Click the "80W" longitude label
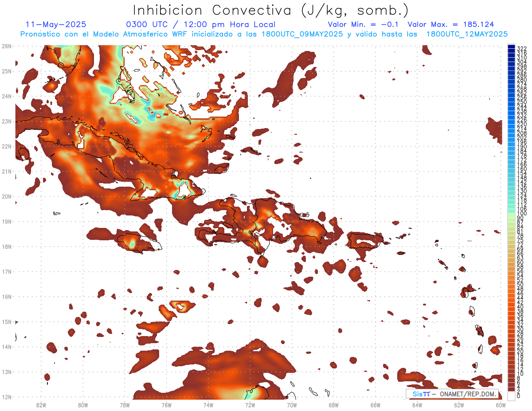This screenshot has width=532, height=411. pos(82,405)
